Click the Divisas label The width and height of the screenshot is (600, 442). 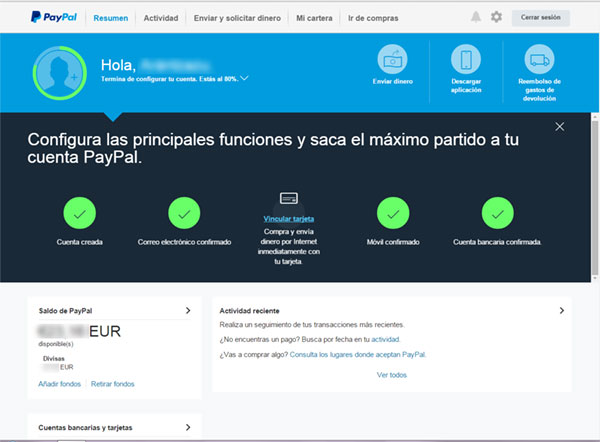(x=54, y=359)
